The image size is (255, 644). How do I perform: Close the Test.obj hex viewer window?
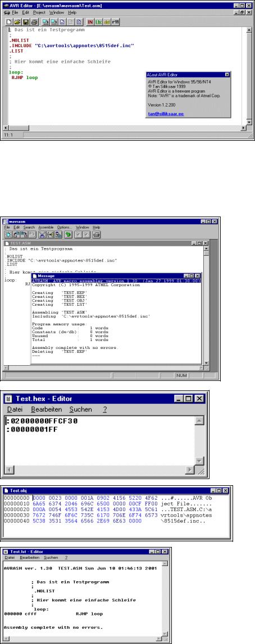click(227, 490)
